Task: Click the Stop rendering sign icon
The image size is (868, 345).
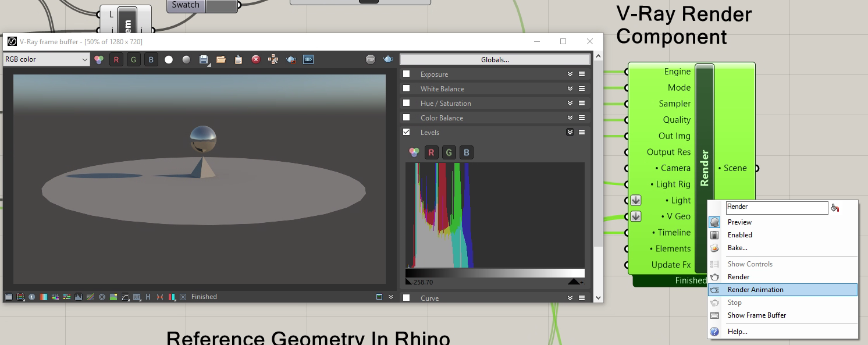Action: pos(371,59)
